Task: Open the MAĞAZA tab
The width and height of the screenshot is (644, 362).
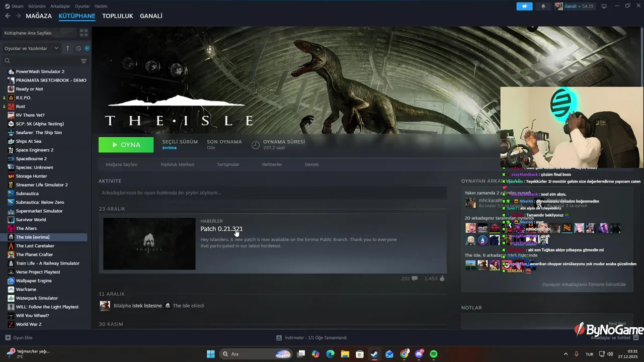Action: coord(39,16)
